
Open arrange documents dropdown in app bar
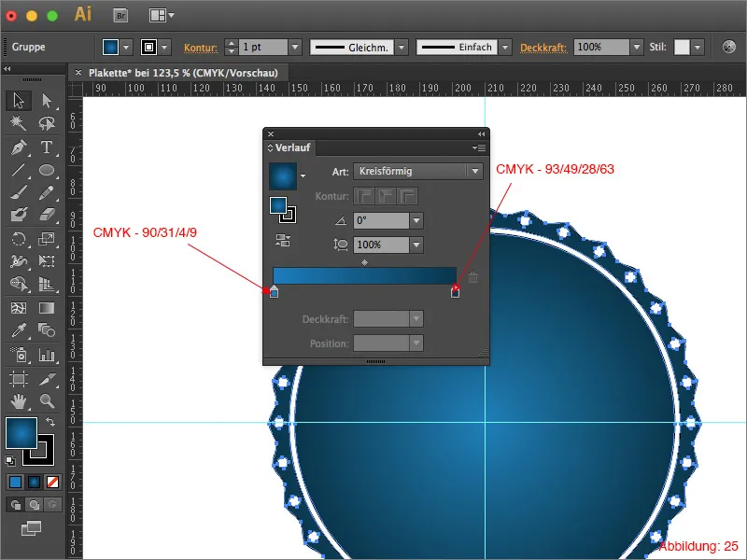coord(162,15)
